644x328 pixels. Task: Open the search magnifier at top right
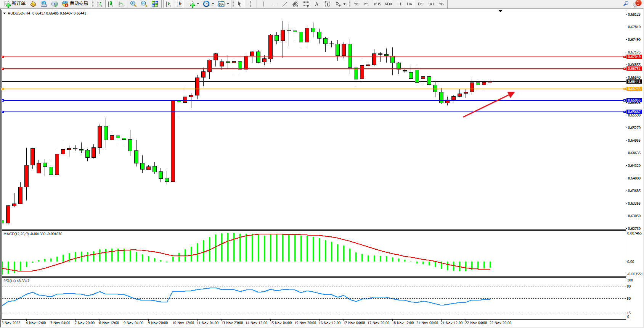(626, 4)
